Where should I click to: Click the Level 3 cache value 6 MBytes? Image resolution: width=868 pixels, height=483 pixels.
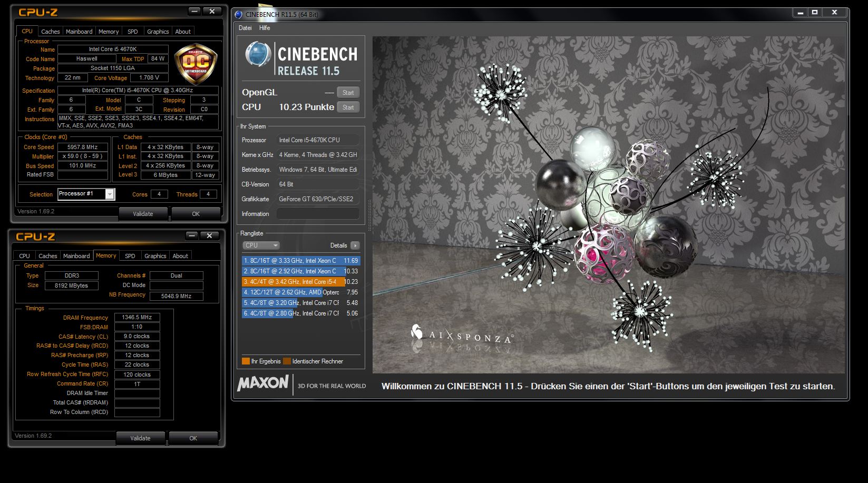tap(165, 175)
